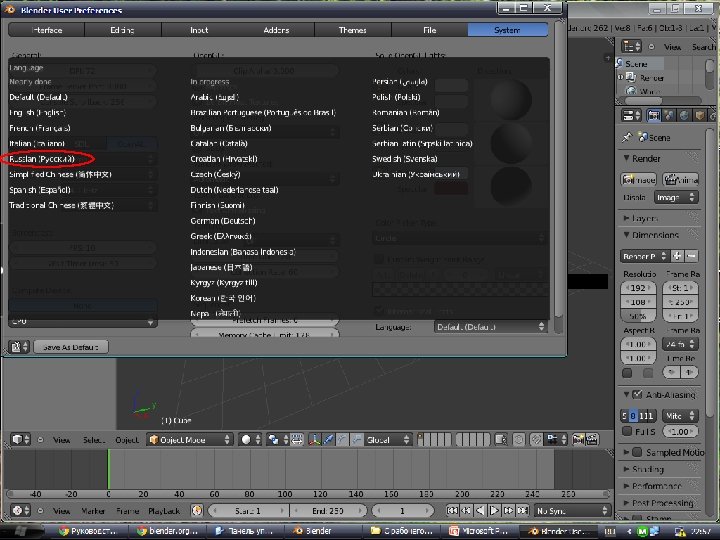Image resolution: width=720 pixels, height=540 pixels.
Task: Click the render Image button
Action: point(638,179)
